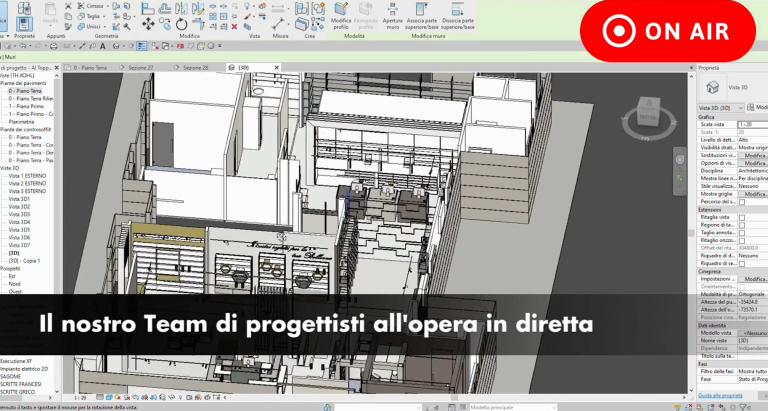
Task: Switch to the Sezione 27 tab
Action: [141, 67]
